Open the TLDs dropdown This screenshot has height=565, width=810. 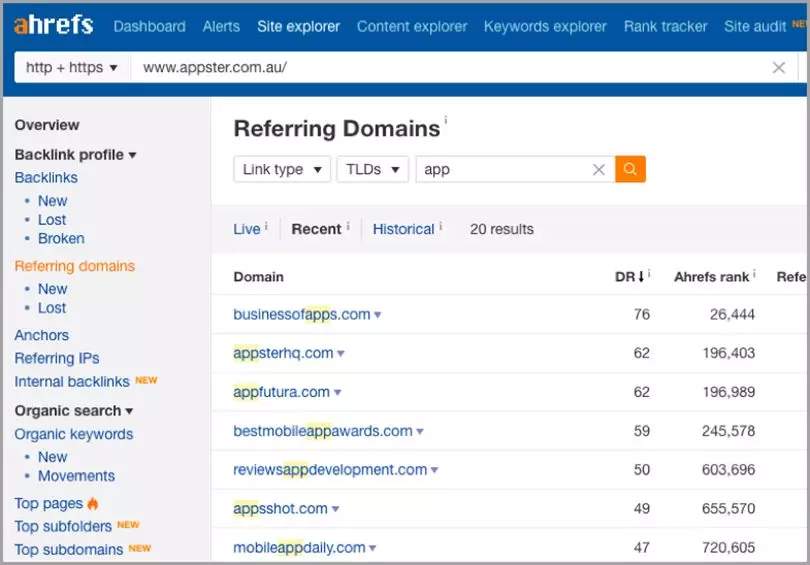[372, 169]
